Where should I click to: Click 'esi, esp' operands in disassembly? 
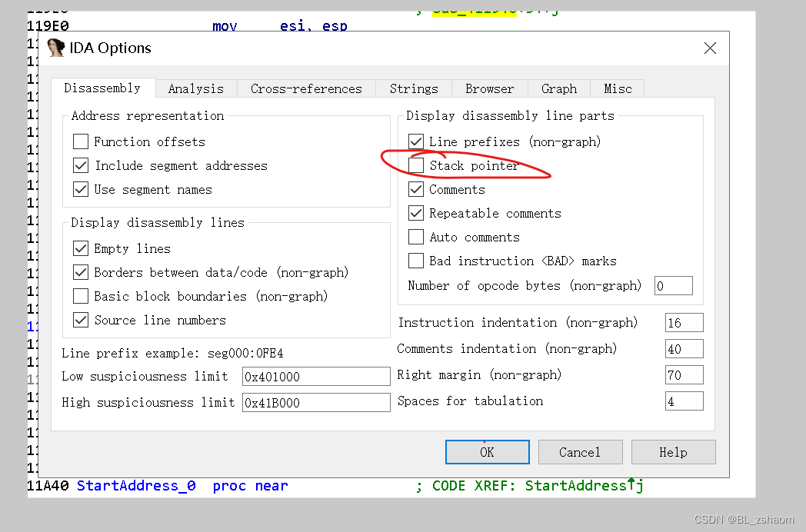(314, 25)
